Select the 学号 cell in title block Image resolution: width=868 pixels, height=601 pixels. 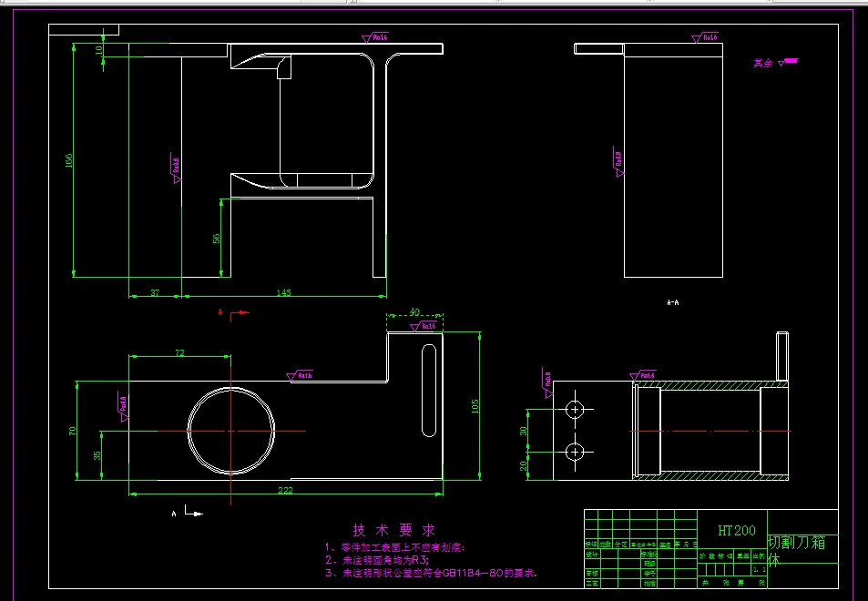[649, 574]
